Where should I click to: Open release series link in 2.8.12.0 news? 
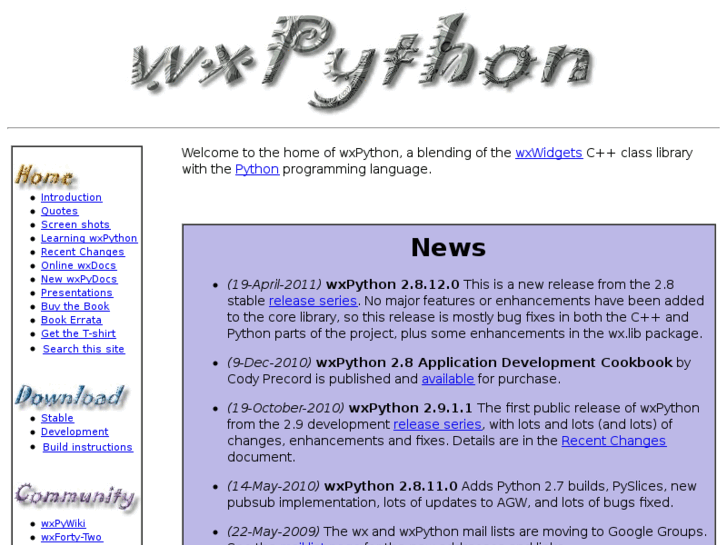[313, 301]
